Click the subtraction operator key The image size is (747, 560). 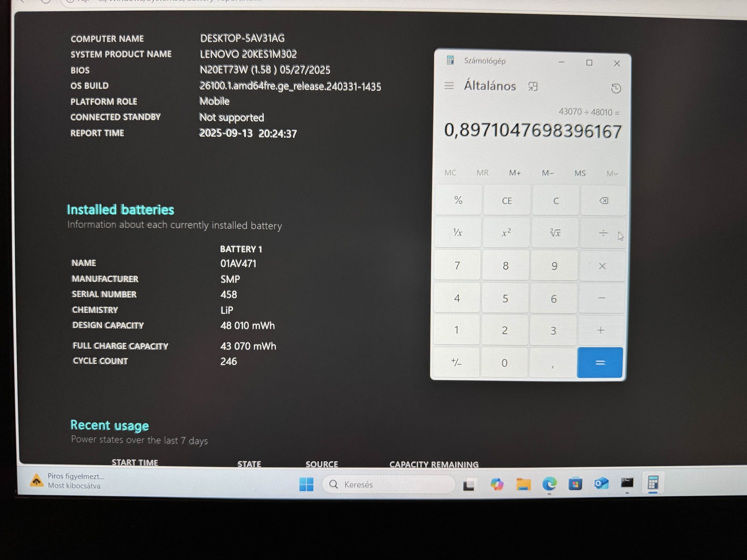[x=601, y=298]
